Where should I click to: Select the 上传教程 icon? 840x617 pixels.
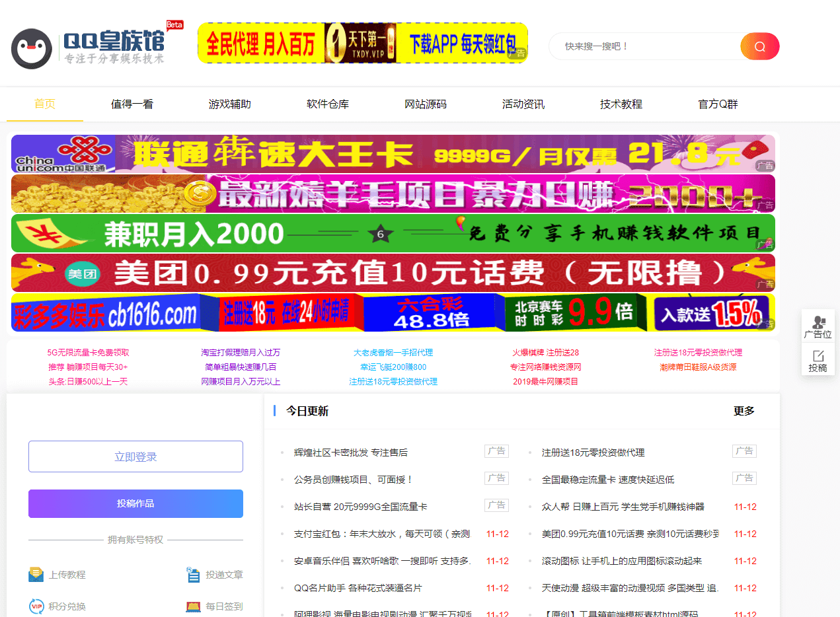(x=36, y=575)
